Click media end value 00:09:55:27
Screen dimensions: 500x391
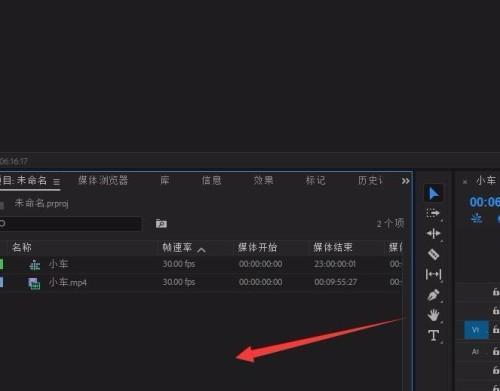coord(335,282)
